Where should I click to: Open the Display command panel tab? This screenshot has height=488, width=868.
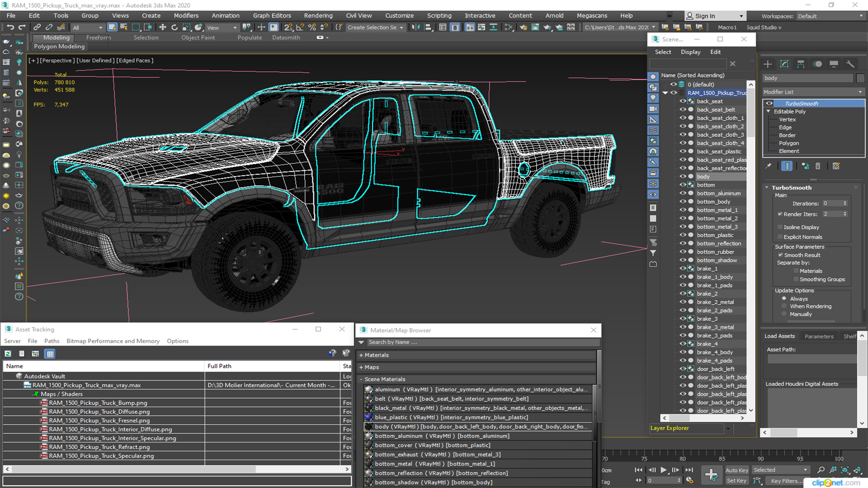[x=834, y=64]
